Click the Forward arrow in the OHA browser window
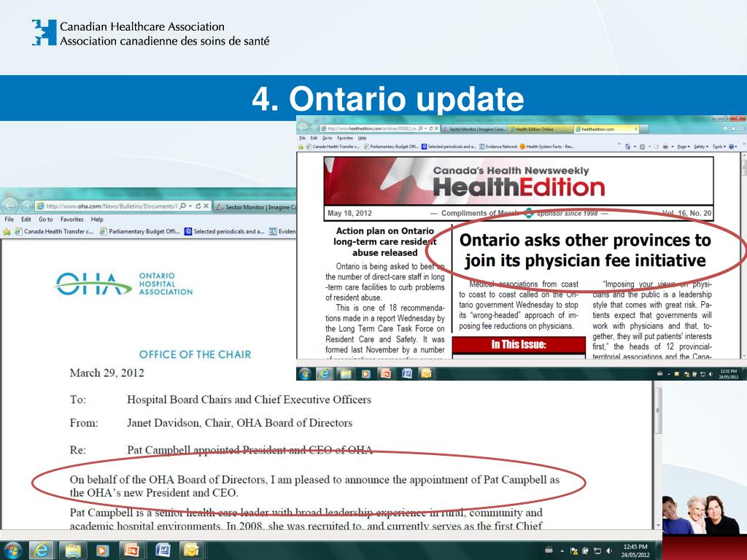Image resolution: width=747 pixels, height=560 pixels. (x=27, y=206)
